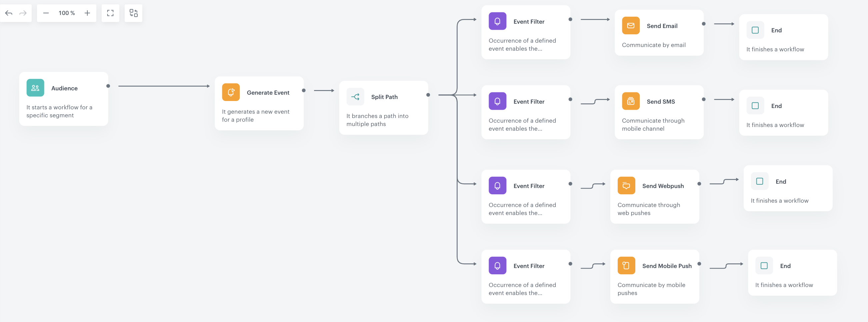Click the fit-to-screen icon in toolbar

coord(111,13)
